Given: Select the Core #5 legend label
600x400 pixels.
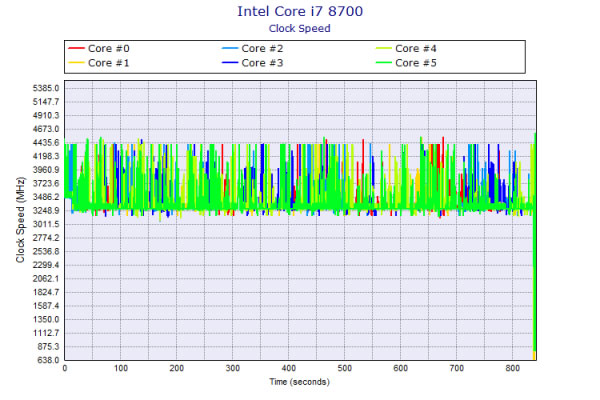Looking at the screenshot, I should pyautogui.click(x=416, y=63).
